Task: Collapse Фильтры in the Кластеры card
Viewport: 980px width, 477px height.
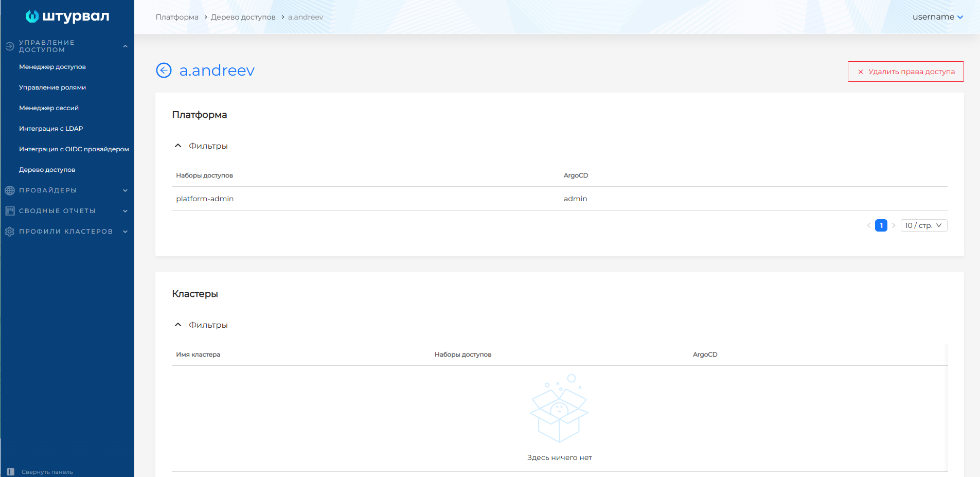Action: click(x=178, y=325)
